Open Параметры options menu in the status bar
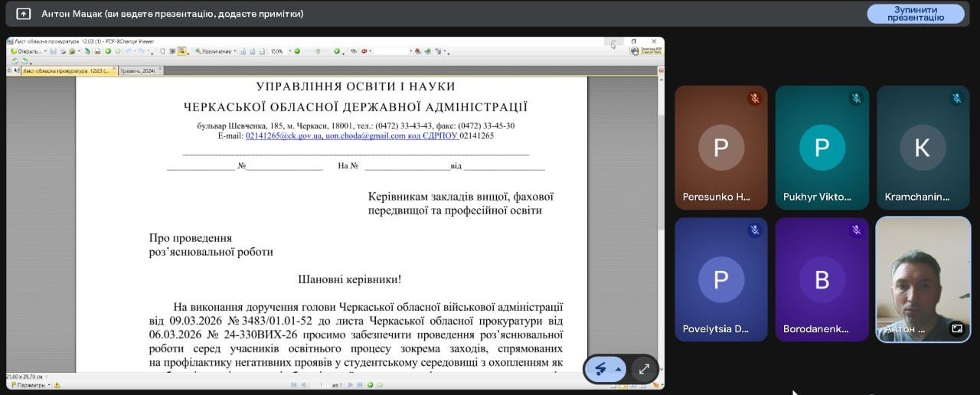 [x=29, y=385]
